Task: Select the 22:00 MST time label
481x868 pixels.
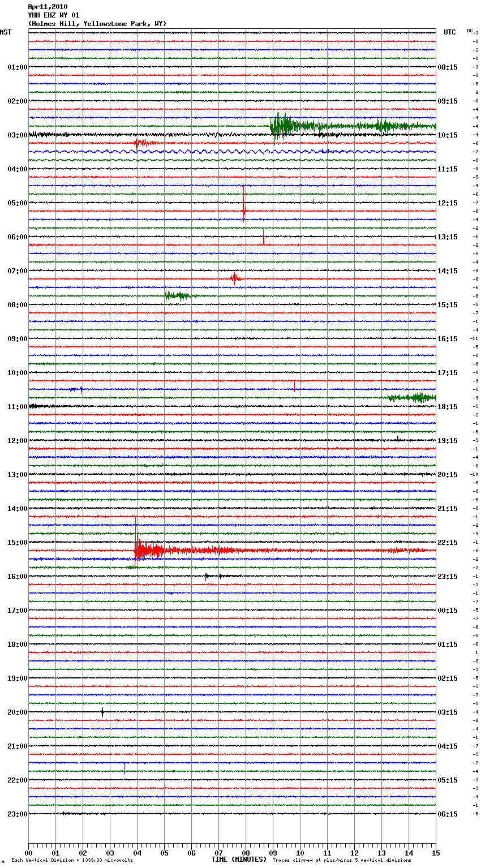Action: coord(18,780)
